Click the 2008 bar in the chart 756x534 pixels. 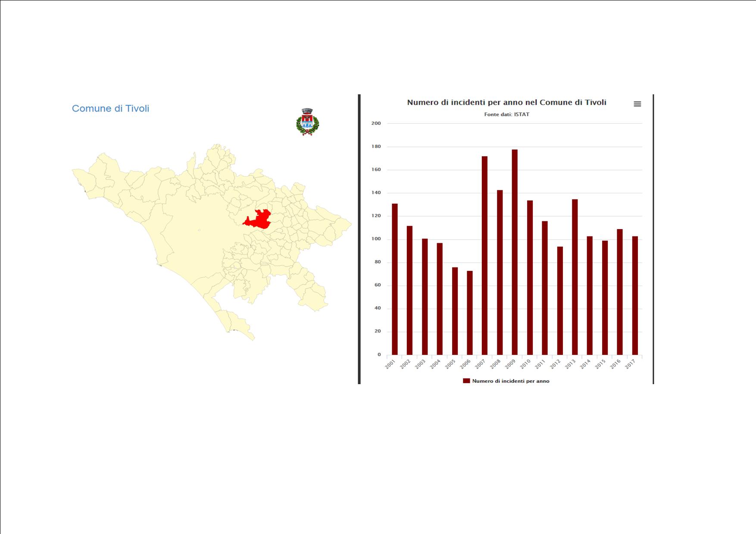pyautogui.click(x=500, y=273)
